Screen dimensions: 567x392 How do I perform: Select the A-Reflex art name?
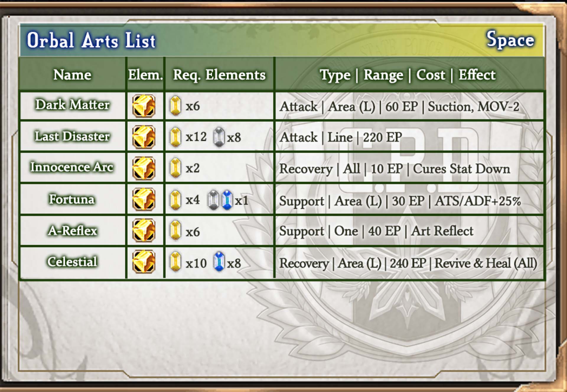click(72, 230)
